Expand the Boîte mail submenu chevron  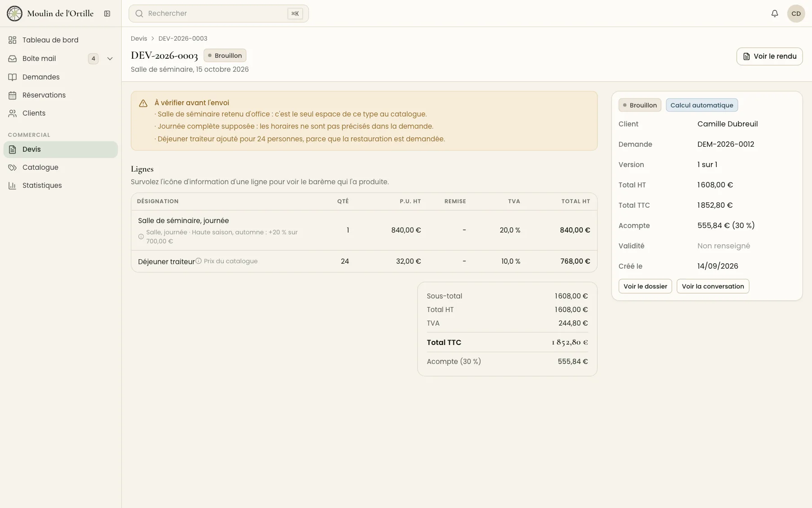click(x=110, y=59)
